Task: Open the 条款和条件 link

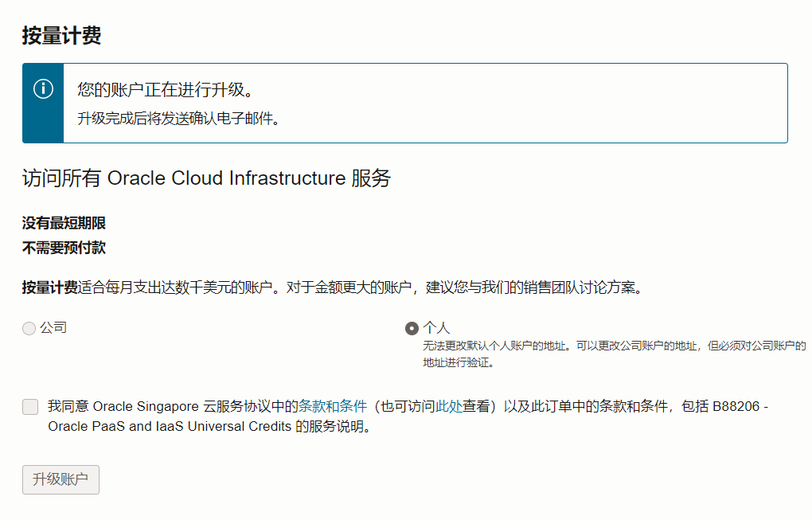Action: point(332,407)
